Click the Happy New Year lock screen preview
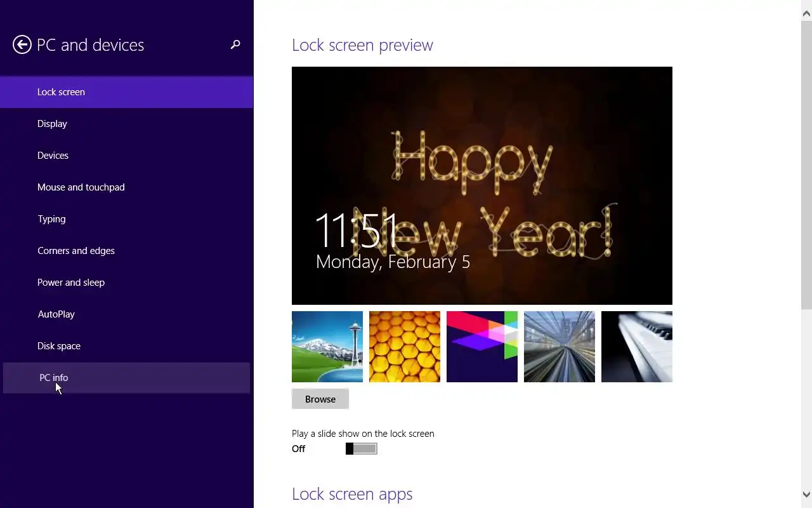The width and height of the screenshot is (812, 508). (x=482, y=185)
